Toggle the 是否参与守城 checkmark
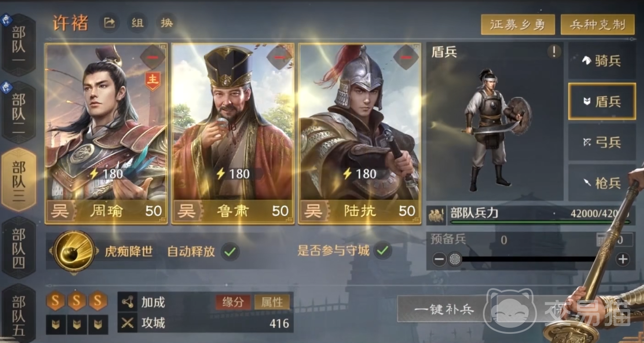The image size is (644, 343). (383, 251)
